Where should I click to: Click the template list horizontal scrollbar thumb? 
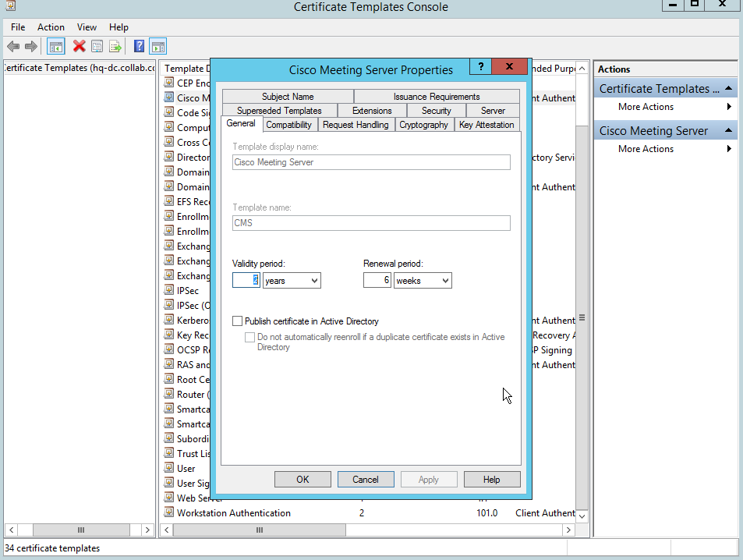[x=259, y=530]
